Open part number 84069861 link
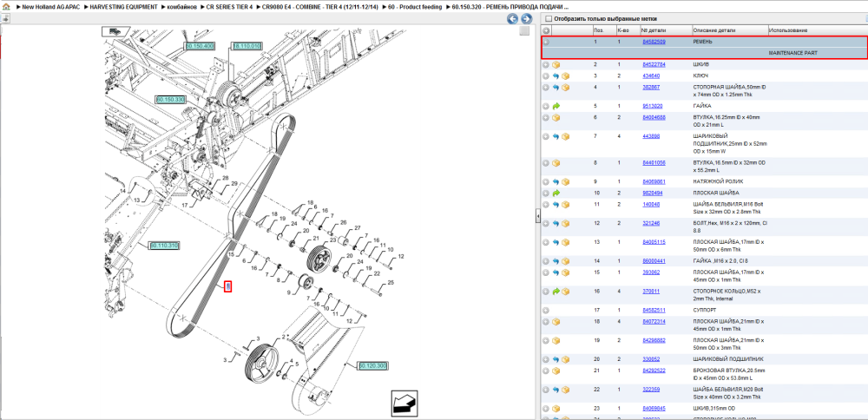This screenshot has height=420, width=868. pyautogui.click(x=654, y=181)
